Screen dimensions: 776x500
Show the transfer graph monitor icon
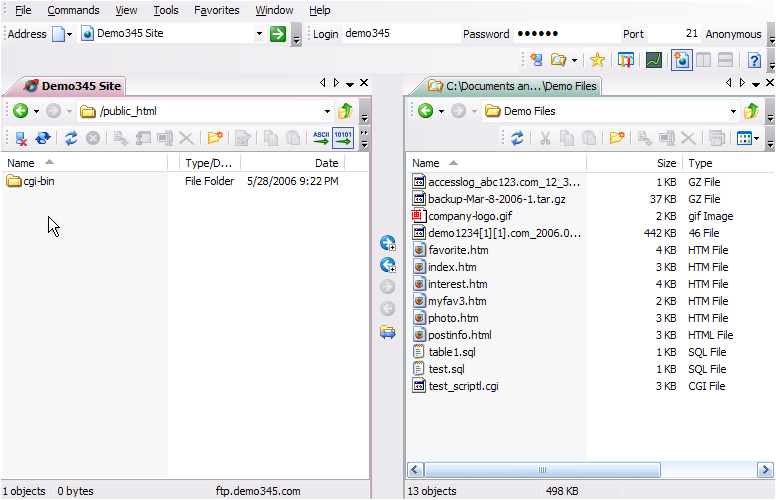[x=654, y=60]
